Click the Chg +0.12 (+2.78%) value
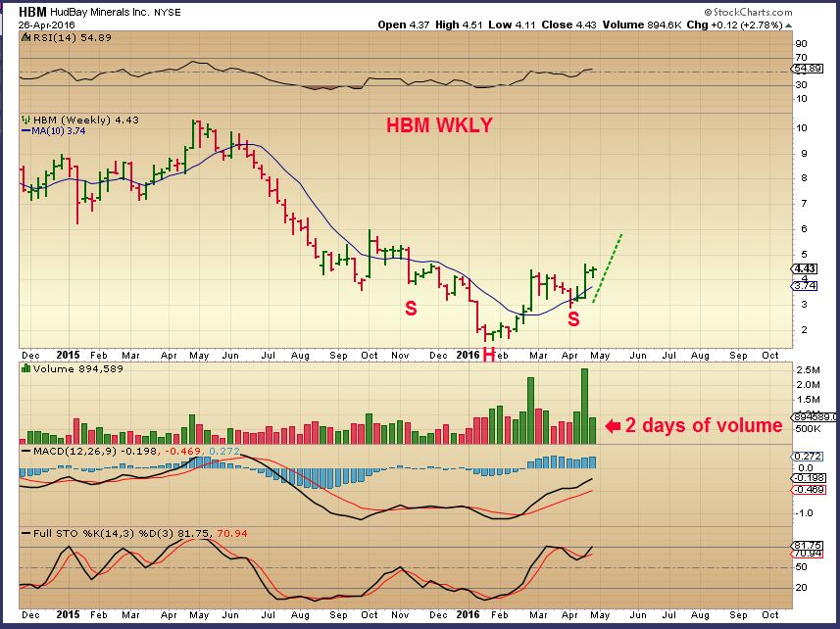The width and height of the screenshot is (840, 629). pos(734,24)
